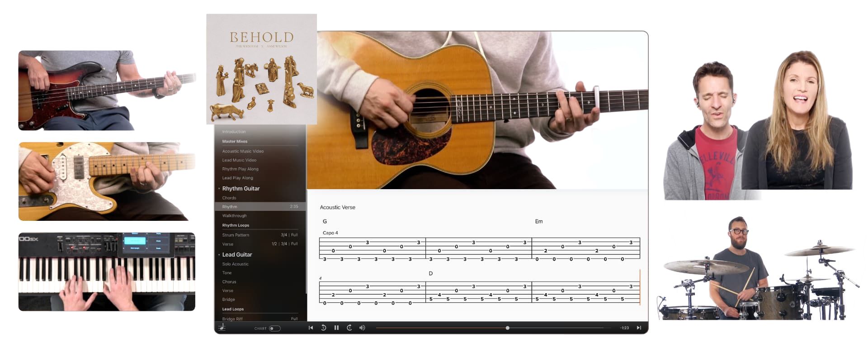Open the metronome tuner icon
The image size is (868, 362).
[222, 328]
